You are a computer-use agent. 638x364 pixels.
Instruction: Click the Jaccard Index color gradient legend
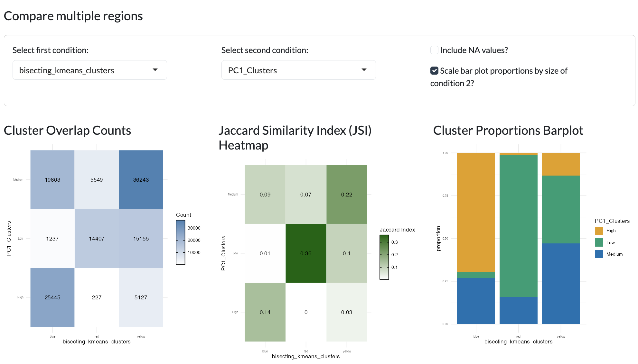pyautogui.click(x=384, y=257)
